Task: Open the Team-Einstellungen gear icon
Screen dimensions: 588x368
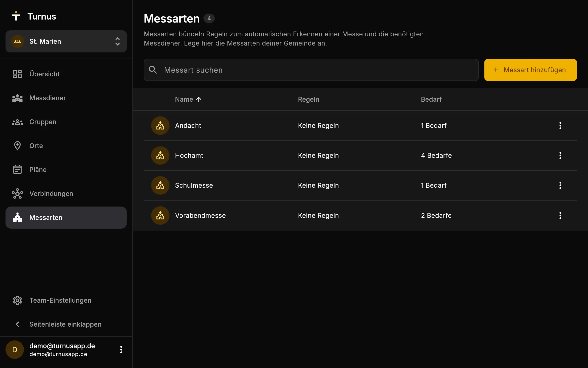Action: (x=17, y=300)
